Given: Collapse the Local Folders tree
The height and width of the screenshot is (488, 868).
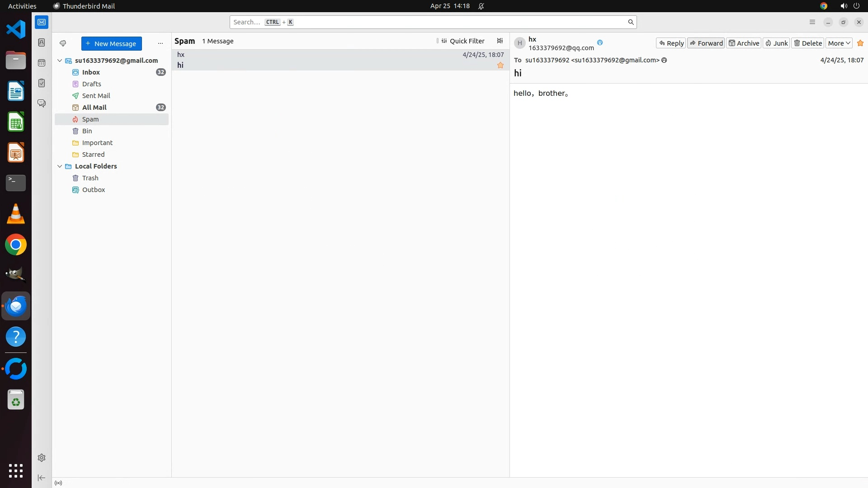Looking at the screenshot, I should [x=60, y=166].
